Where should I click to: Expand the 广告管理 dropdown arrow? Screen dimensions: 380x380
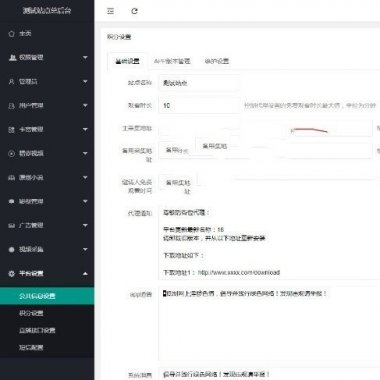(x=85, y=226)
